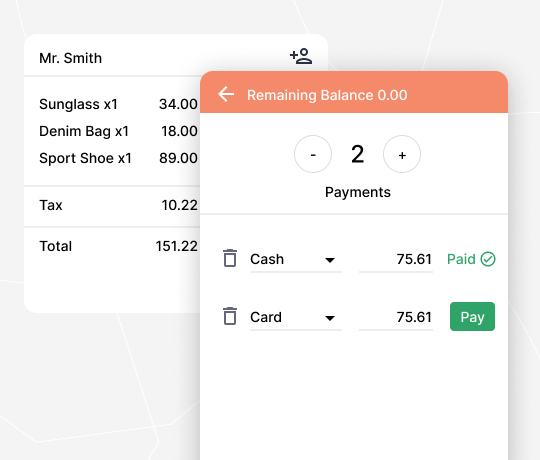Click the Mr. Smith customer name

point(71,58)
